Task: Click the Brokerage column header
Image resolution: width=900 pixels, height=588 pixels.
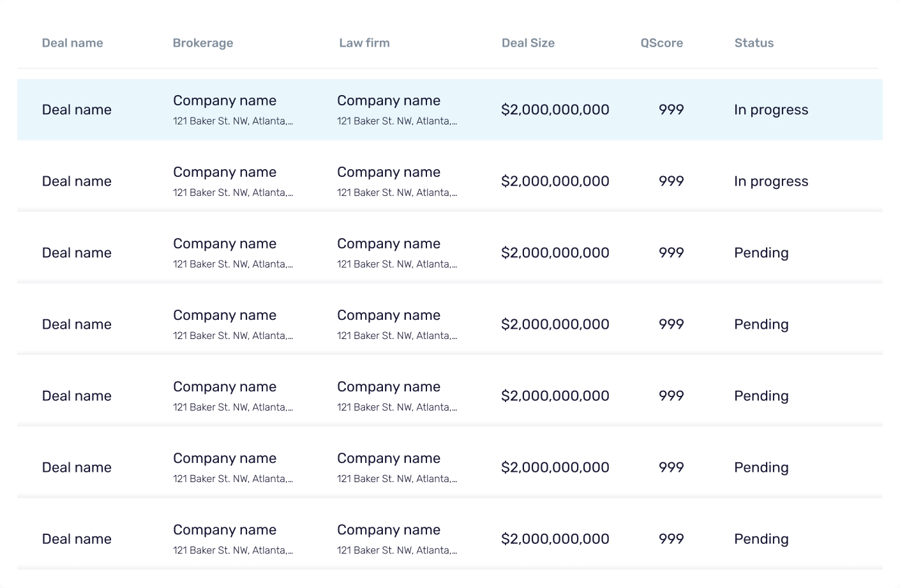Action: [202, 43]
